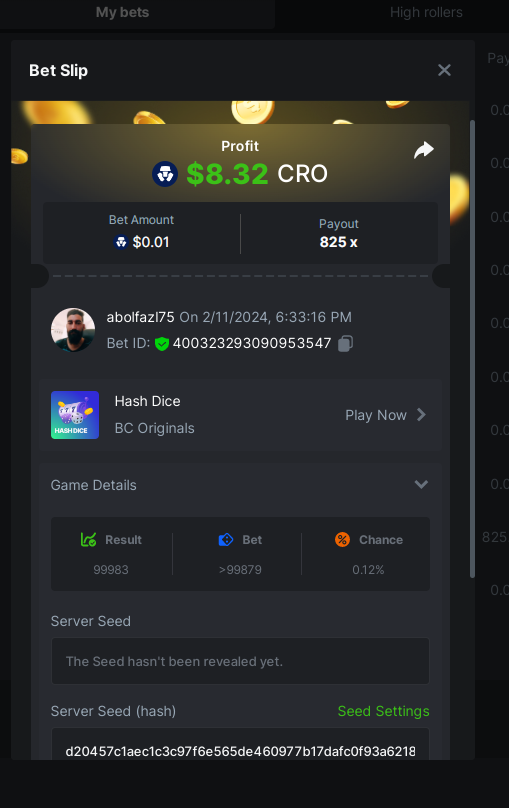Close the Bet Slip dialog
509x808 pixels.
pos(444,70)
